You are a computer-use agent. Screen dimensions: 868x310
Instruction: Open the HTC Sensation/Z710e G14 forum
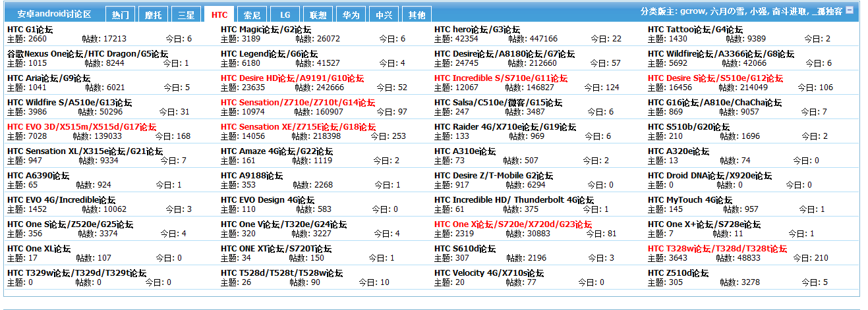(298, 103)
